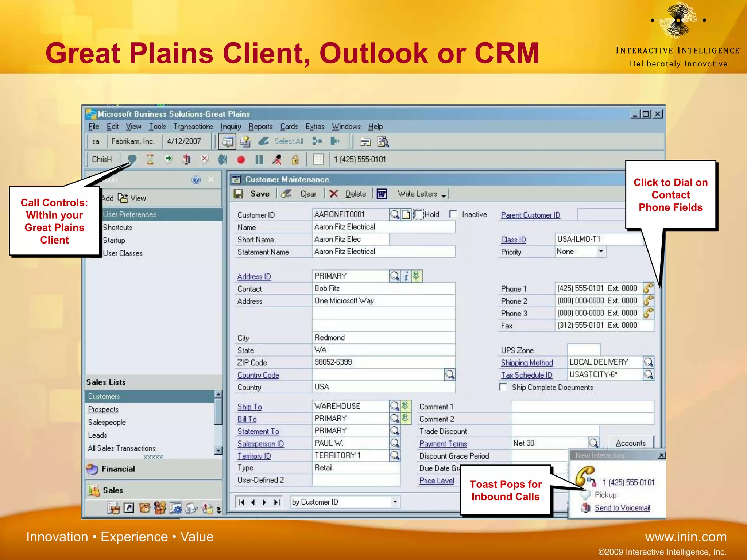The height and width of the screenshot is (560, 747).
Task: Toggle the Inactive checkbox
Action: coord(453,214)
